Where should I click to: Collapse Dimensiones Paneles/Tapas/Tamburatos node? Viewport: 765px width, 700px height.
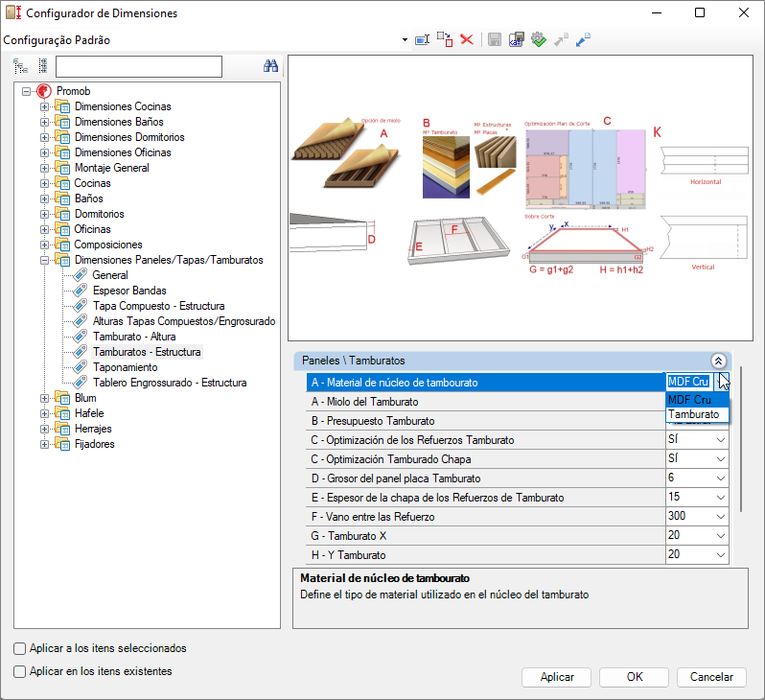(x=44, y=260)
